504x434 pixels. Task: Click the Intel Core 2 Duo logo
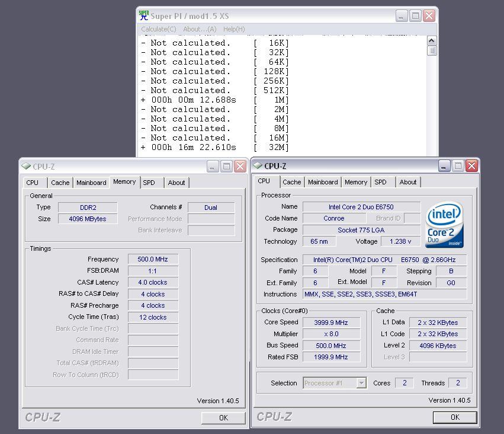(444, 224)
